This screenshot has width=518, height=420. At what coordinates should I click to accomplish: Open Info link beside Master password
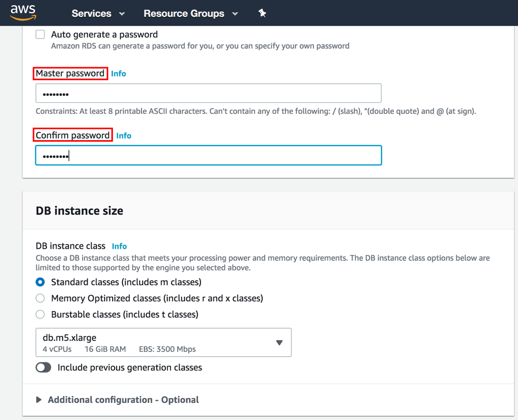tap(118, 73)
